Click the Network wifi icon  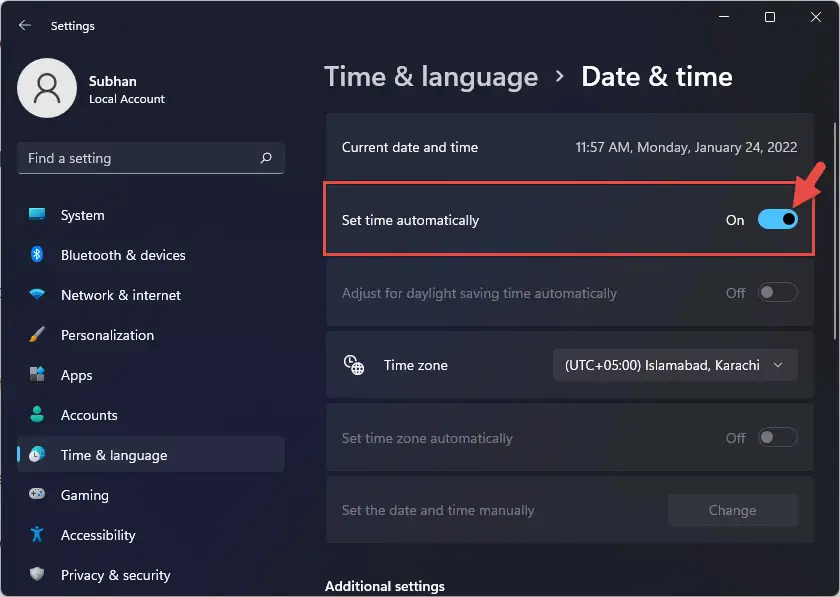click(x=37, y=294)
